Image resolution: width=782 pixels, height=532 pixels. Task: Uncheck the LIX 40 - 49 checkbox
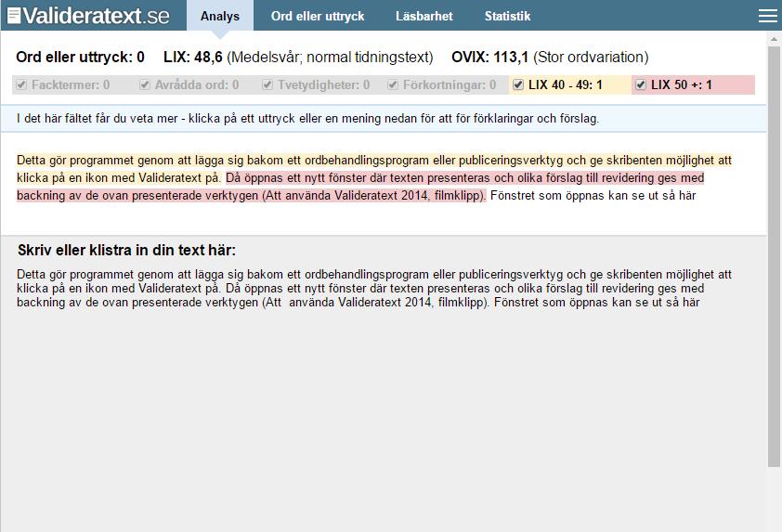pos(518,84)
